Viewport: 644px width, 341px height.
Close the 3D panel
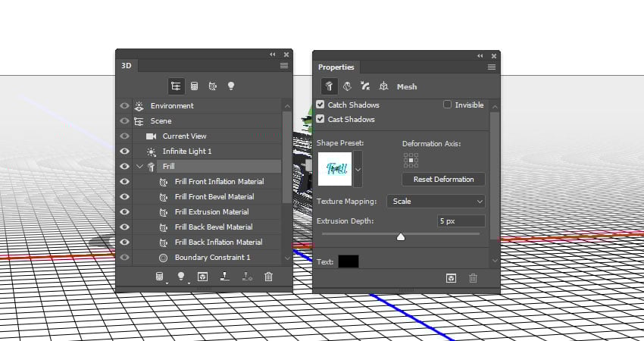(286, 55)
